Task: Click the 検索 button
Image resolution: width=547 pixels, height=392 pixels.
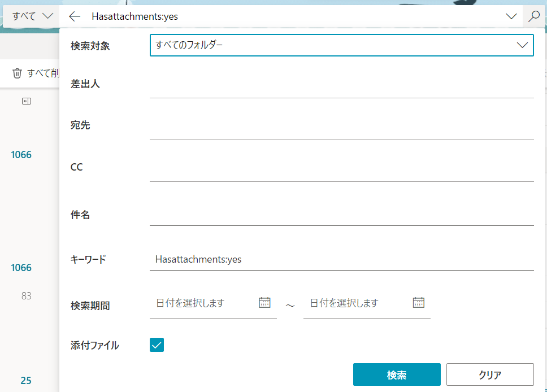Action: (397, 374)
